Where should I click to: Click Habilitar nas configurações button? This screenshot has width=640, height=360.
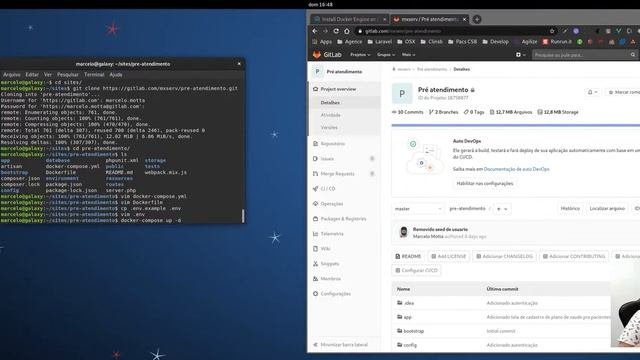click(x=484, y=184)
